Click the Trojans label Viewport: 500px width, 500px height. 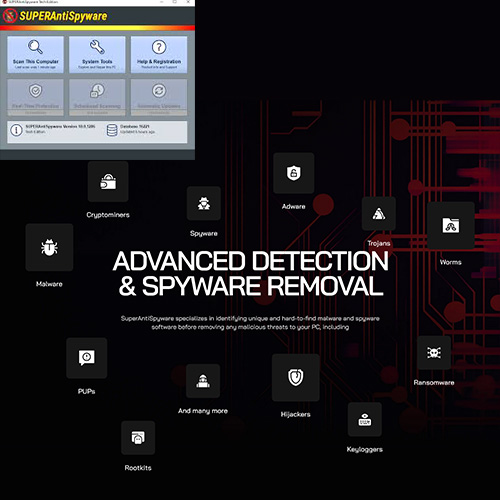379,243
